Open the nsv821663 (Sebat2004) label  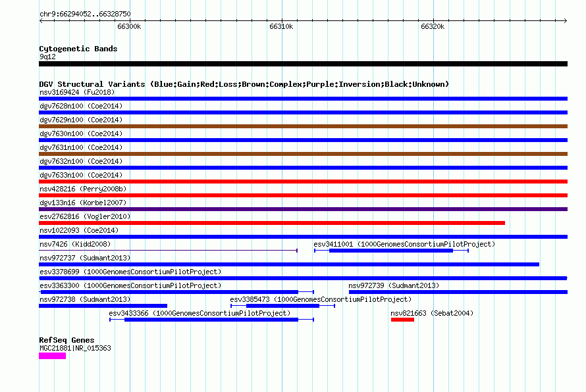pos(432,313)
